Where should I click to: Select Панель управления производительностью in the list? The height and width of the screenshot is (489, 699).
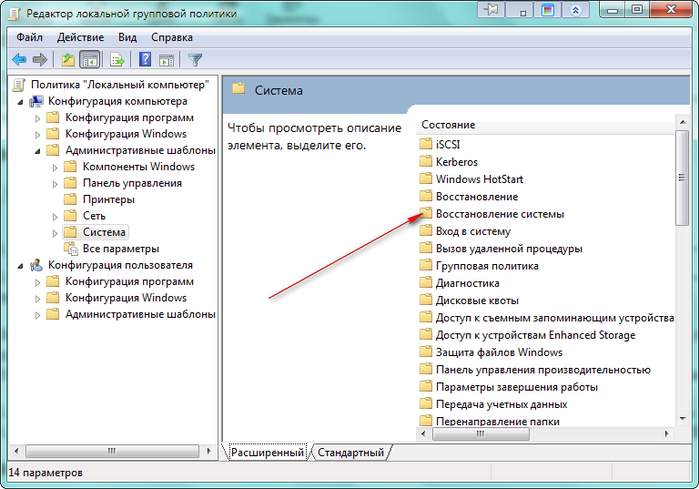click(x=543, y=370)
